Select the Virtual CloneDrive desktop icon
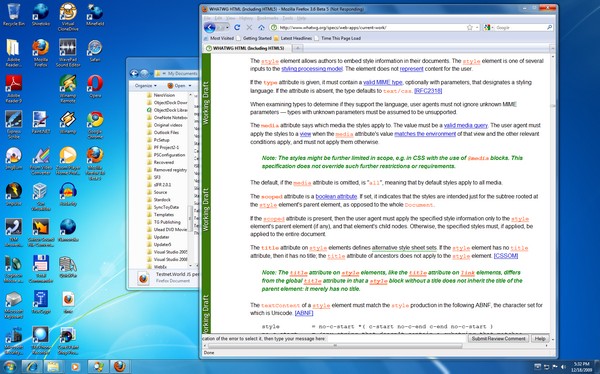 68,17
